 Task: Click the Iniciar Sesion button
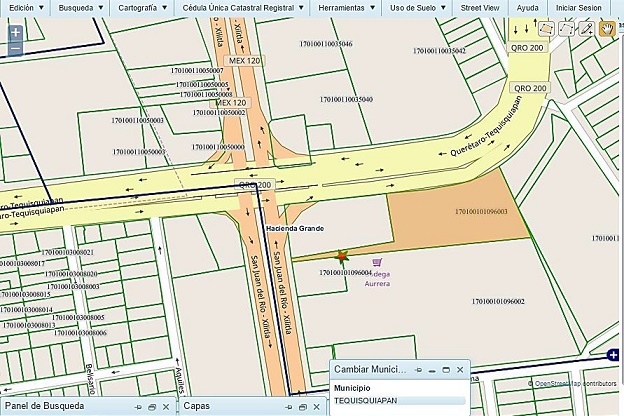tap(579, 7)
